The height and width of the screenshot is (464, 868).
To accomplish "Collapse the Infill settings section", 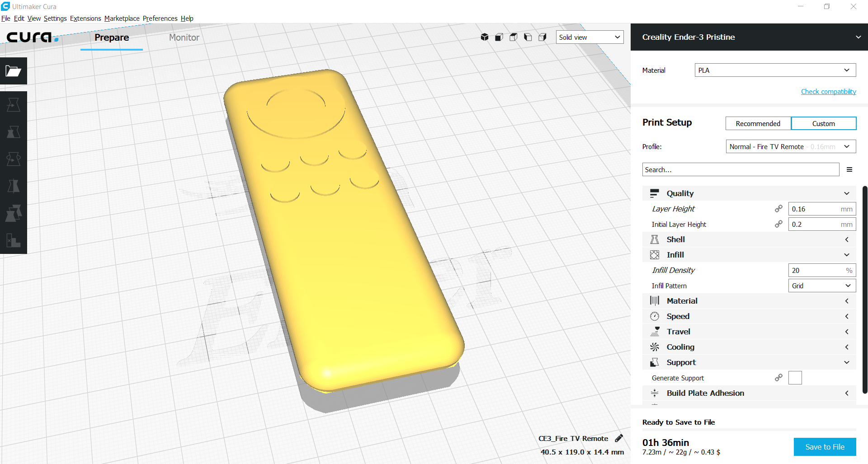I will click(749, 255).
